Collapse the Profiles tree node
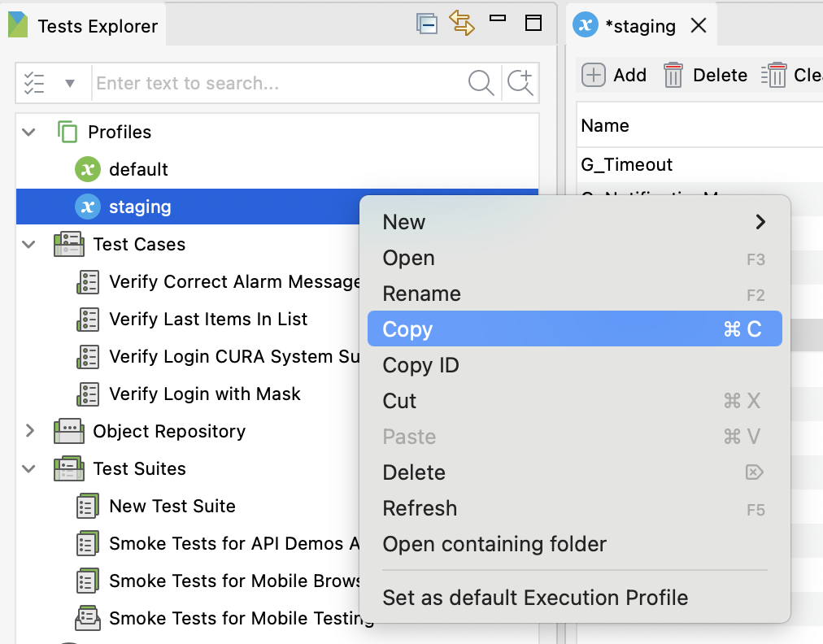The height and width of the screenshot is (644, 823). tap(28, 132)
